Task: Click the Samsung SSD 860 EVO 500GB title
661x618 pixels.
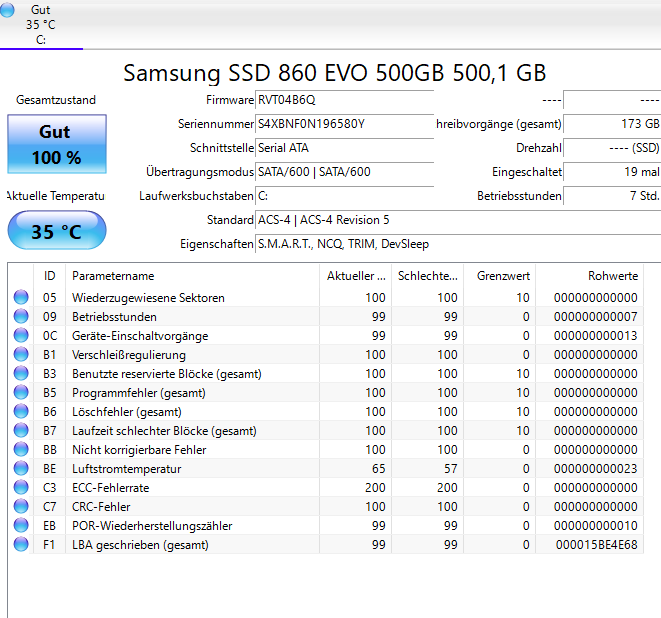Action: [x=335, y=73]
